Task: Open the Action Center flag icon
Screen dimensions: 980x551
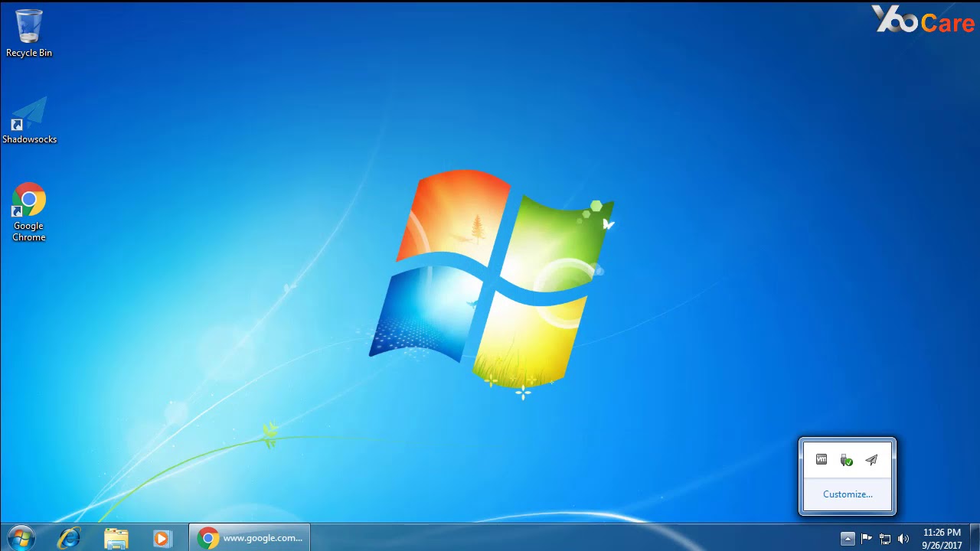Action: [867, 539]
